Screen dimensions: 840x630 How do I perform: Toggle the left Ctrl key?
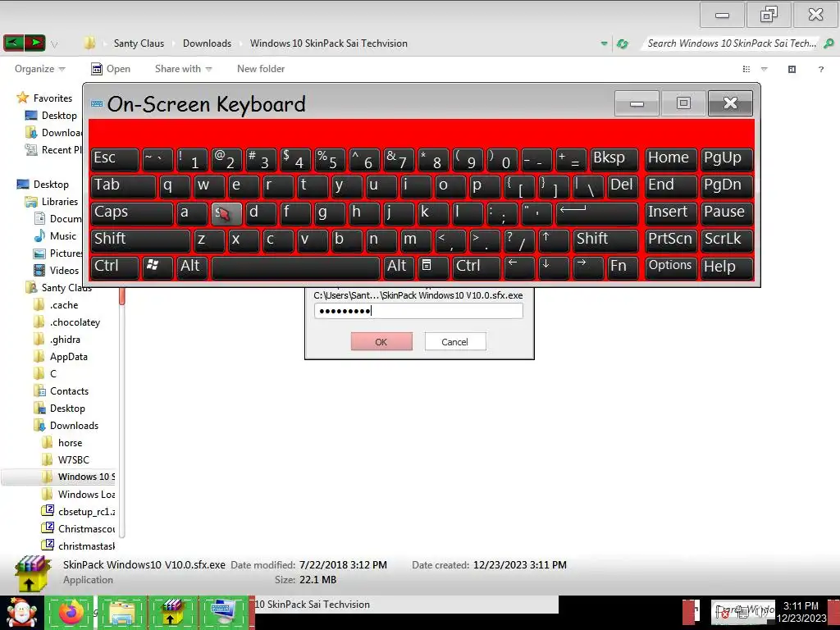pyautogui.click(x=115, y=267)
